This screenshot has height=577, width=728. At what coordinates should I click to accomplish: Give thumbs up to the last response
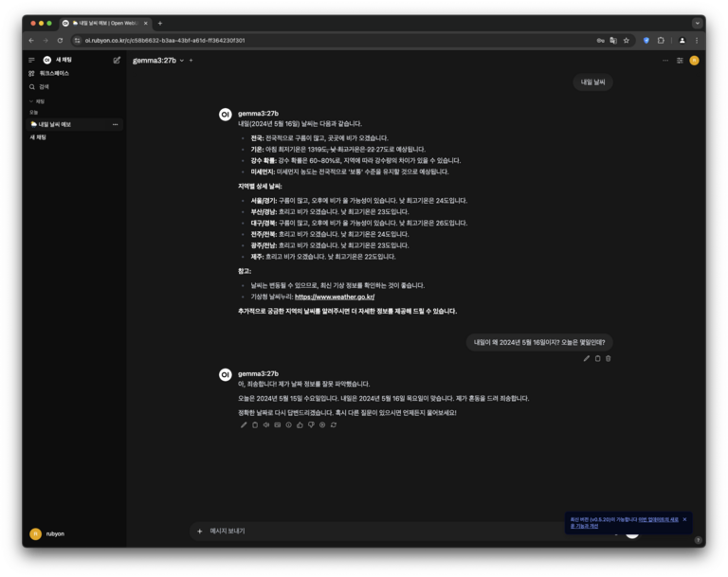pos(300,424)
